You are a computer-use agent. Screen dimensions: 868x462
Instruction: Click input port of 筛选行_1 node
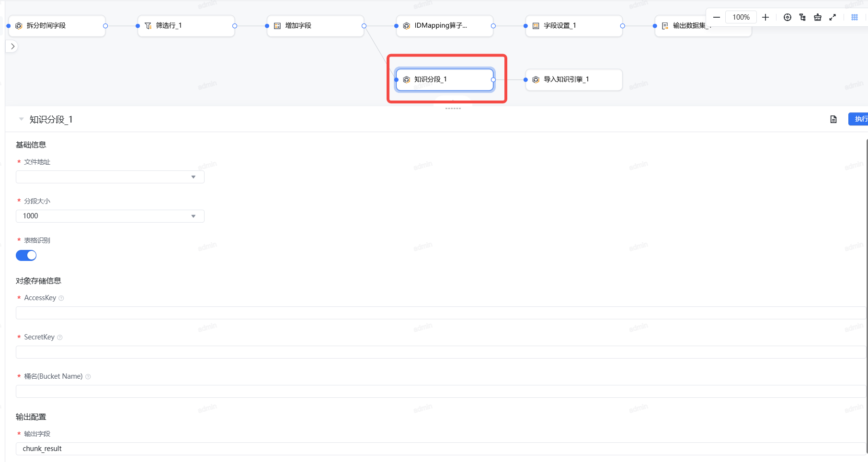click(138, 26)
